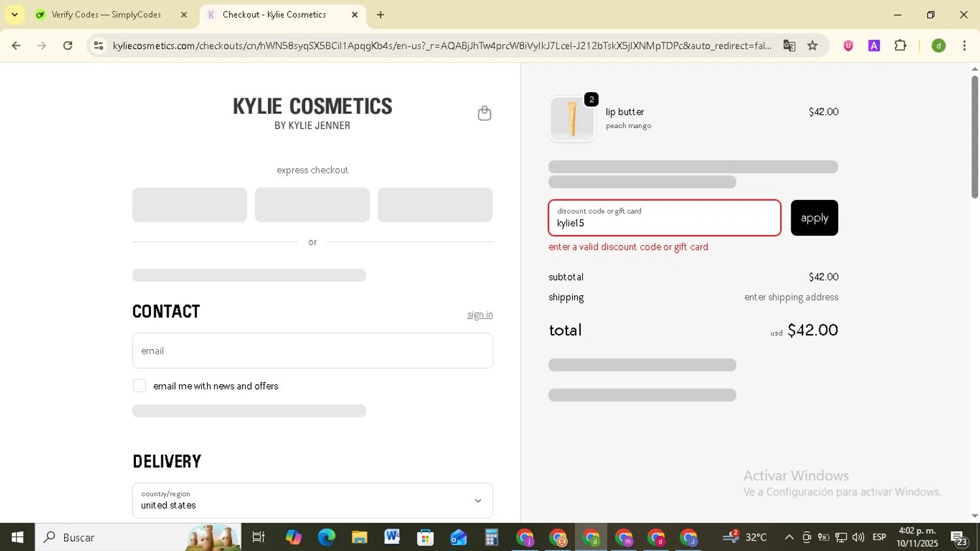Viewport: 980px width, 551px height.
Task: Open Chrome's three-dot menu
Action: pyautogui.click(x=964, y=46)
